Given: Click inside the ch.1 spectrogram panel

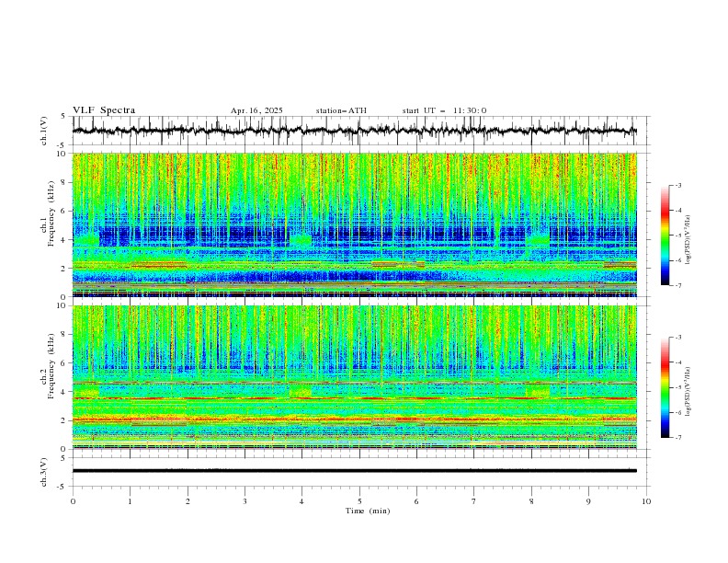Looking at the screenshot, I should pyautogui.click(x=355, y=224).
